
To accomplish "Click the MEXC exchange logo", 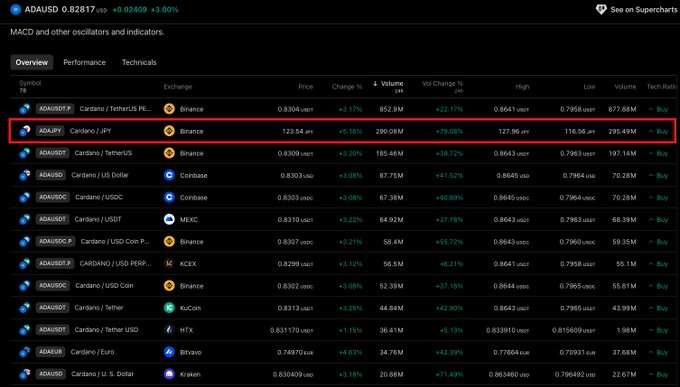I will pos(169,219).
